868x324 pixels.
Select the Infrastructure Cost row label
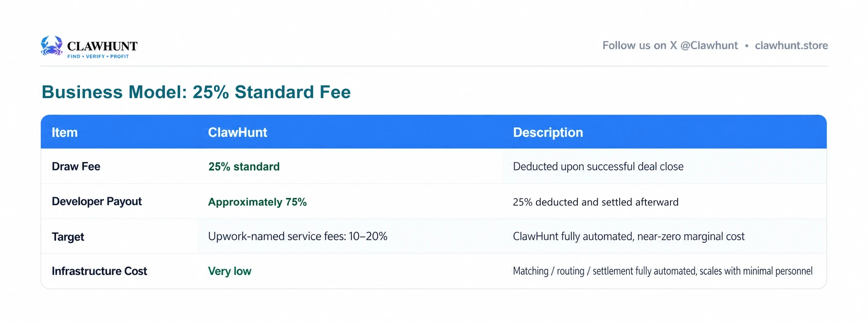(99, 271)
